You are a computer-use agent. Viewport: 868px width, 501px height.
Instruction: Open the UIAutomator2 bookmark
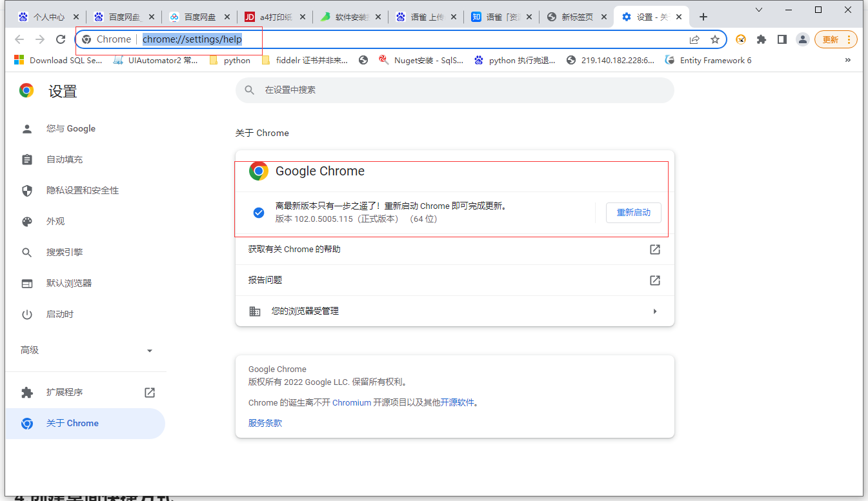point(156,60)
